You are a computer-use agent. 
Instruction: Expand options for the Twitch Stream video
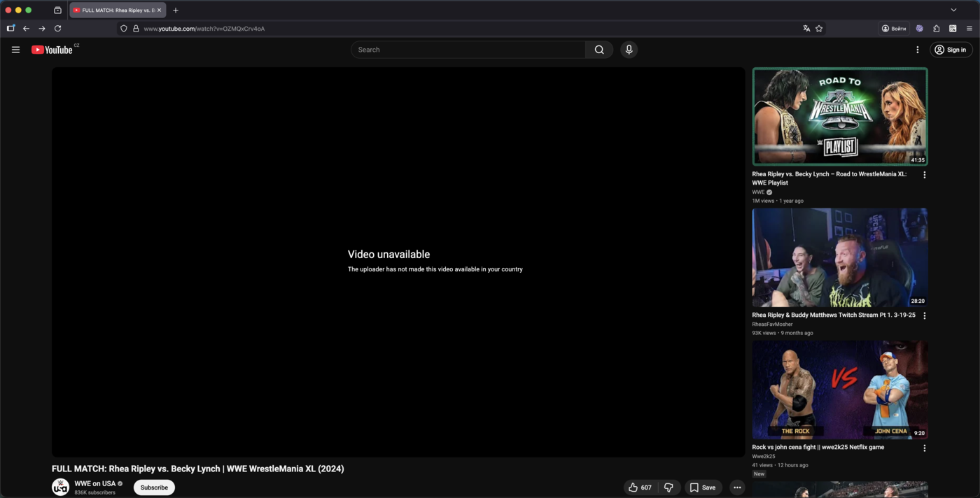pyautogui.click(x=924, y=315)
